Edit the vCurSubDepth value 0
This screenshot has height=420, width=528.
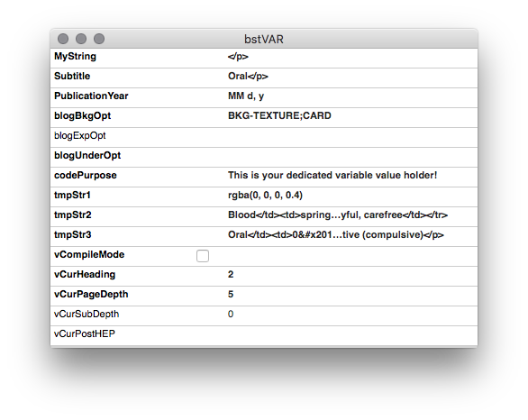[231, 315]
